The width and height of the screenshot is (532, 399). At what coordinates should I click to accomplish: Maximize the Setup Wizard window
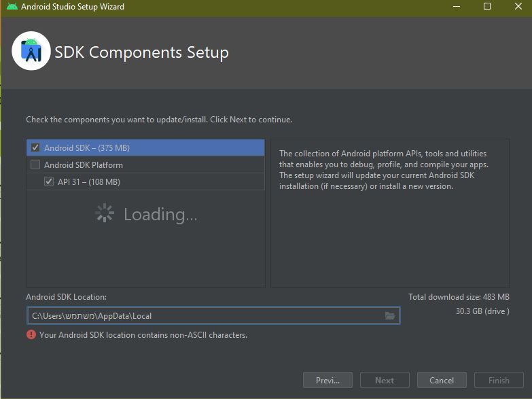point(487,7)
